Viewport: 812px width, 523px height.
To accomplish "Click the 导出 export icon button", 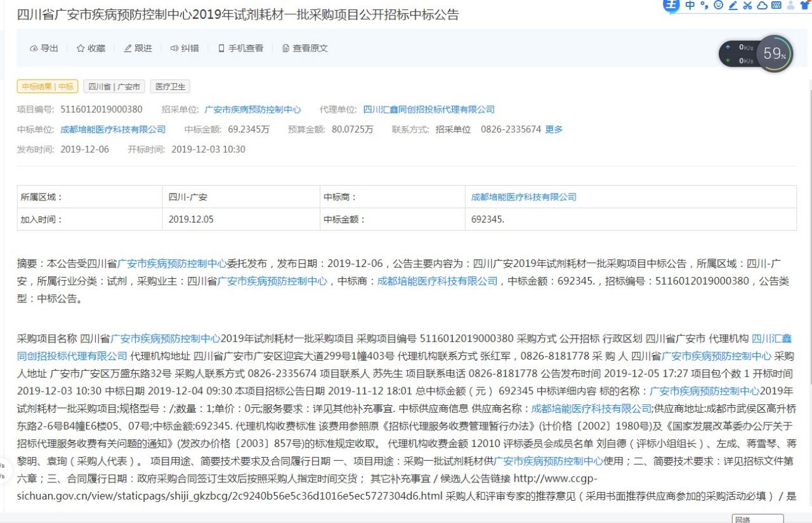I will 44,48.
